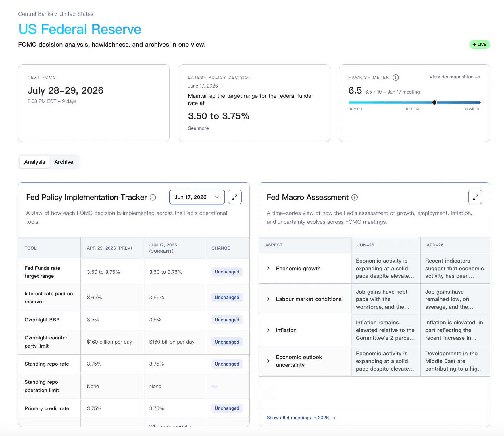Click info icon beside Fed Policy Implementation Tracker

(153, 197)
